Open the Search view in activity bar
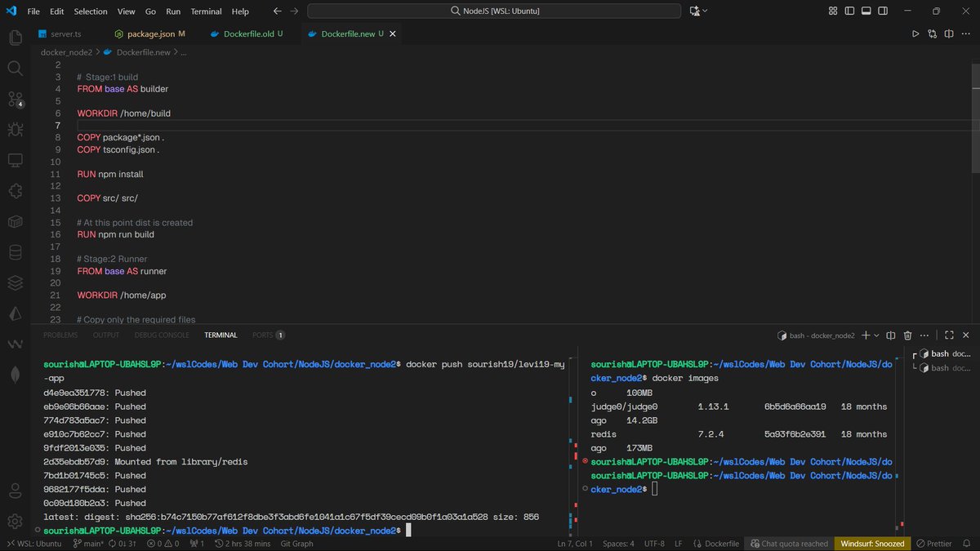Viewport: 980px width, 551px height. pyautogui.click(x=15, y=69)
